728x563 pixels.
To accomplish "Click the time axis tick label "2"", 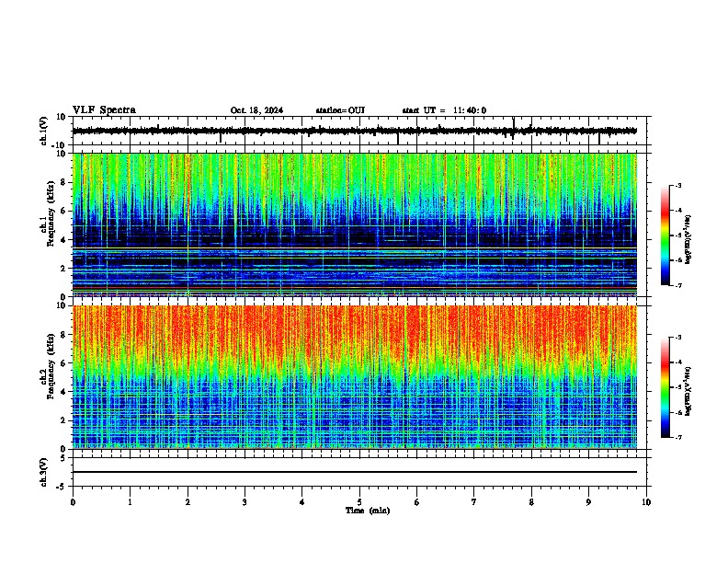I will coord(188,502).
